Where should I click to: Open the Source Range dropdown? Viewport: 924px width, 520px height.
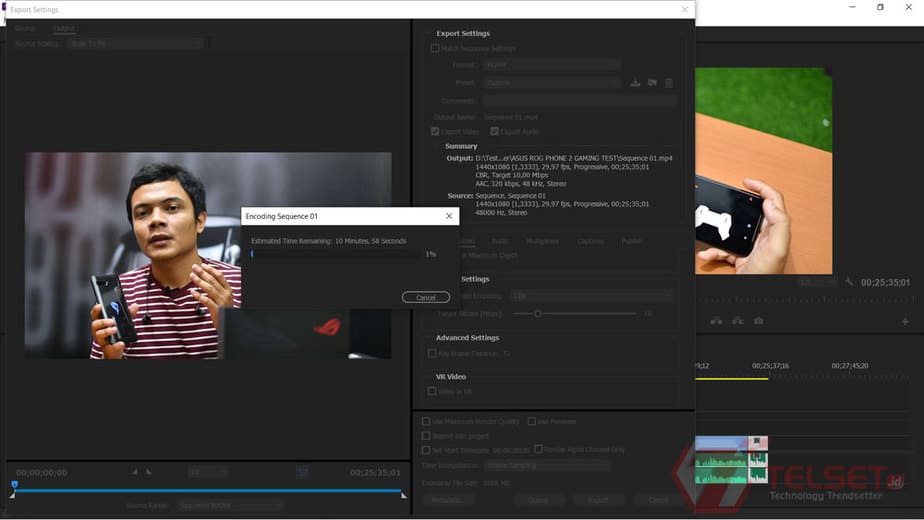[x=230, y=505]
